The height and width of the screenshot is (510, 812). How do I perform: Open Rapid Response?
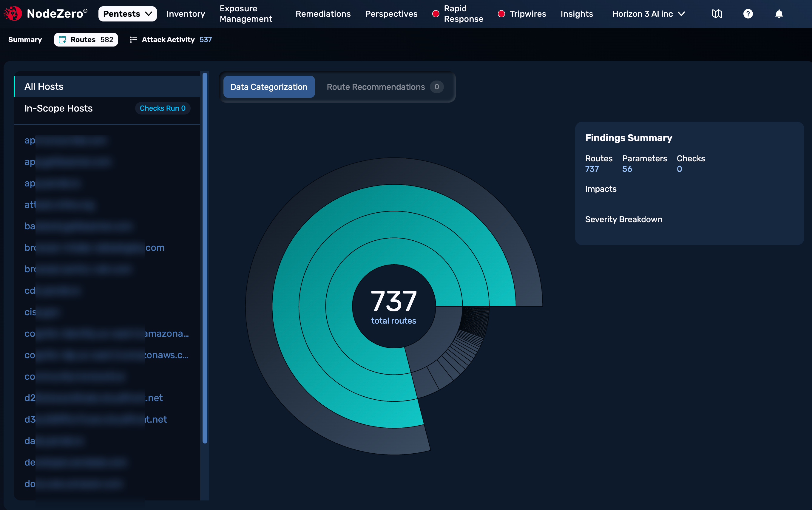point(458,14)
